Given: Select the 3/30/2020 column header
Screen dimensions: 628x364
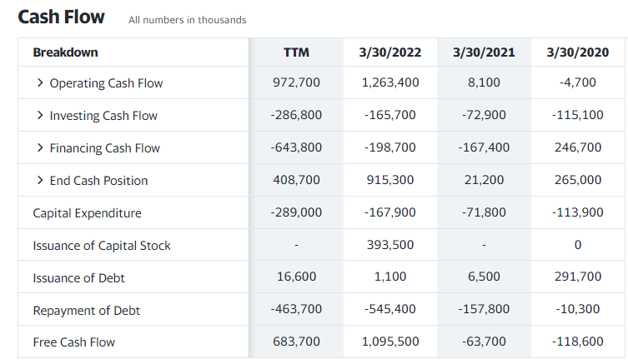Looking at the screenshot, I should tap(577, 52).
